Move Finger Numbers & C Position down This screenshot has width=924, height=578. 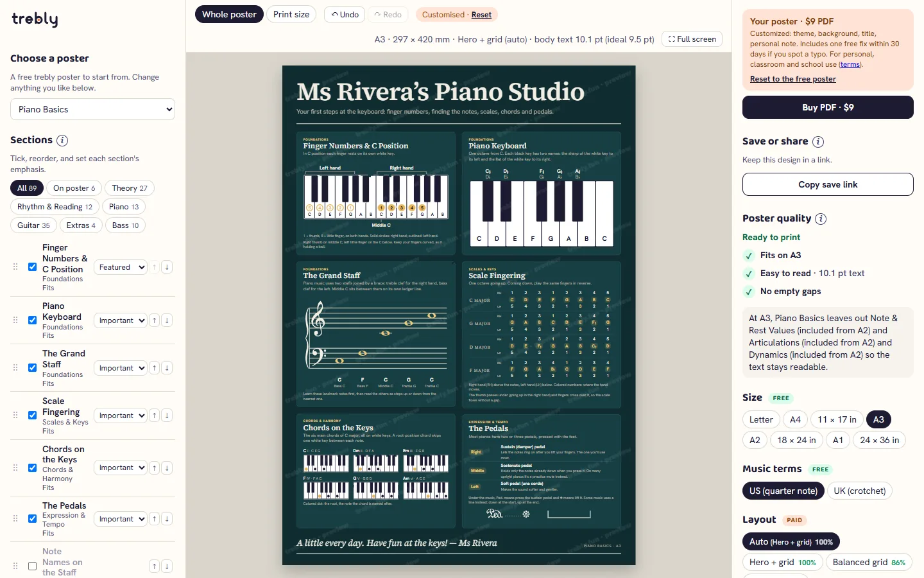pos(167,267)
